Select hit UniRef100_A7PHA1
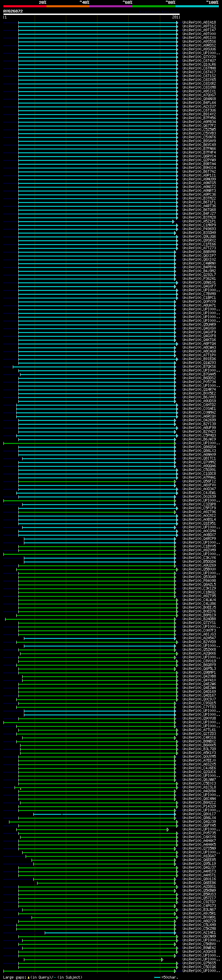222x980 pixels. pyautogui.click(x=199, y=477)
